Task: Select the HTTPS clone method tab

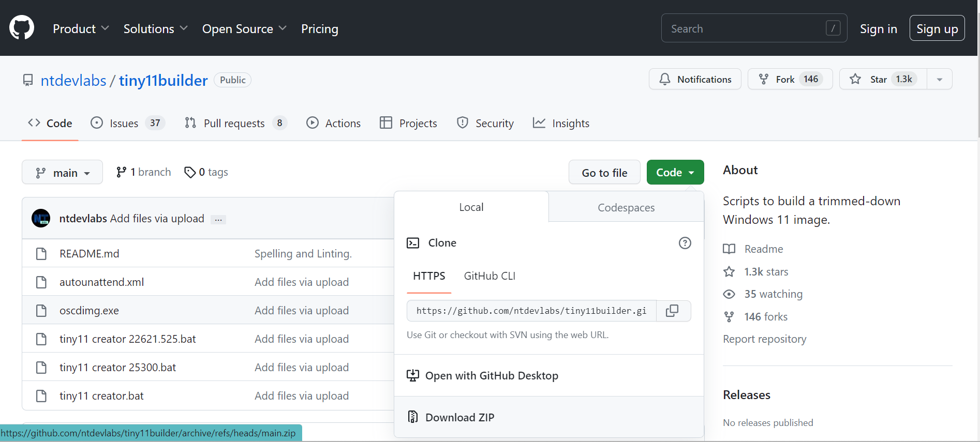Action: coord(429,276)
